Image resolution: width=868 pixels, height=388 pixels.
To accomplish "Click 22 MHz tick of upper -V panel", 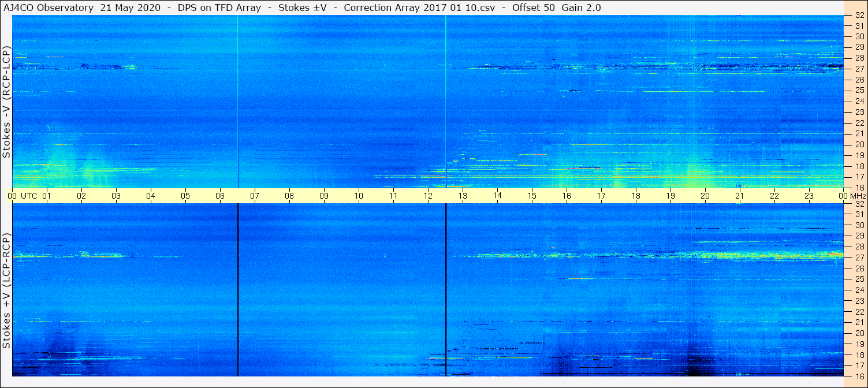I will click(x=859, y=123).
